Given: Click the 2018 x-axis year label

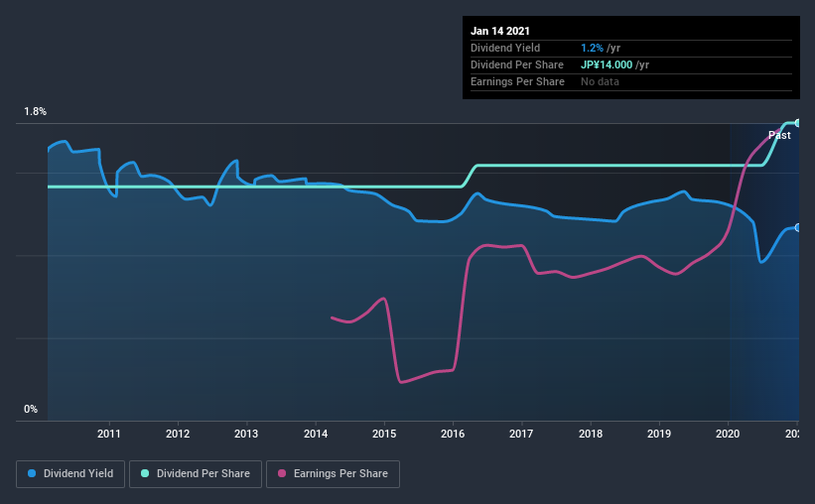Looking at the screenshot, I should pyautogui.click(x=591, y=434).
